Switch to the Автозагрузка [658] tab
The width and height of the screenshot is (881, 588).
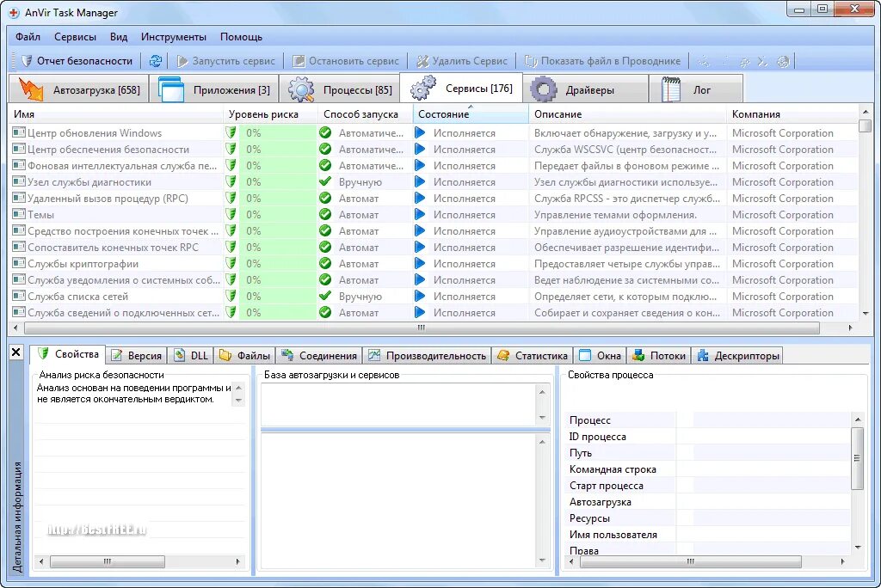pos(79,90)
